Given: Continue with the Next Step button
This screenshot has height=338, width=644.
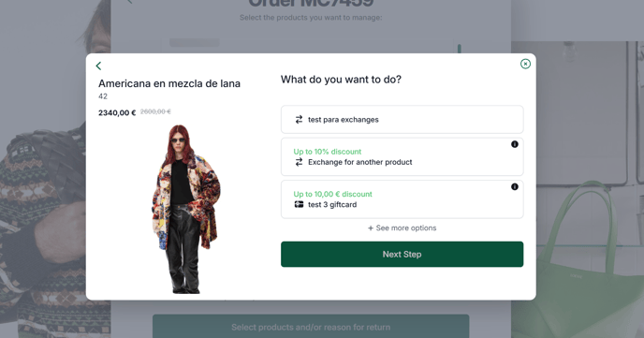Looking at the screenshot, I should [402, 255].
